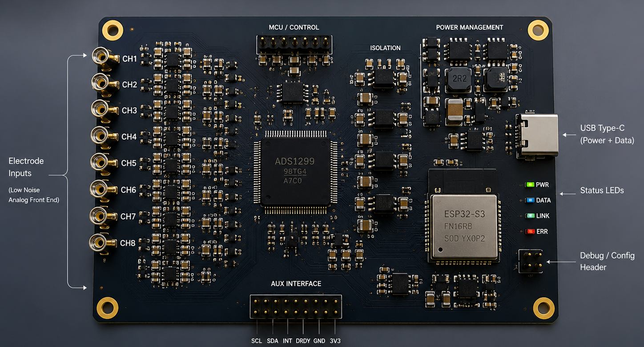This screenshot has height=347, width=644.
Task: Click the "SCL" pin label
Action: pyautogui.click(x=257, y=341)
